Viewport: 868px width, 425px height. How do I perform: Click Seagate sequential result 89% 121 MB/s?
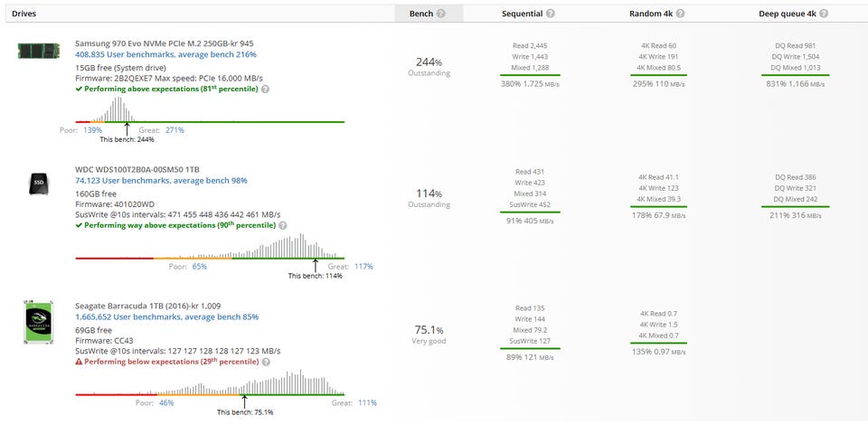click(x=530, y=358)
